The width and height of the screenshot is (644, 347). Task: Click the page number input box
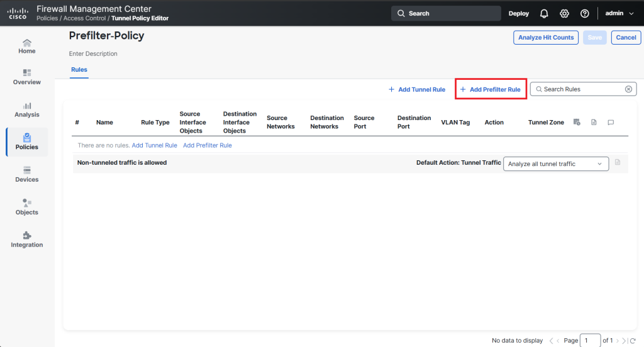tap(590, 341)
